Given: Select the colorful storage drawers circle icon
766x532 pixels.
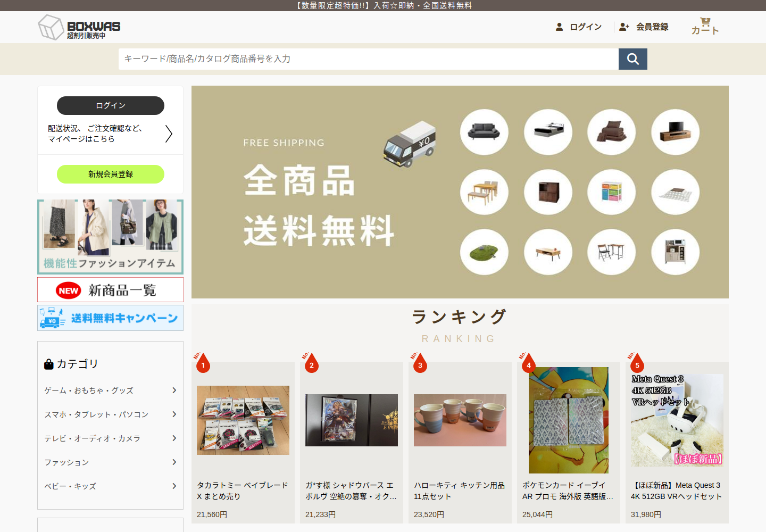Looking at the screenshot, I should pyautogui.click(x=612, y=192).
